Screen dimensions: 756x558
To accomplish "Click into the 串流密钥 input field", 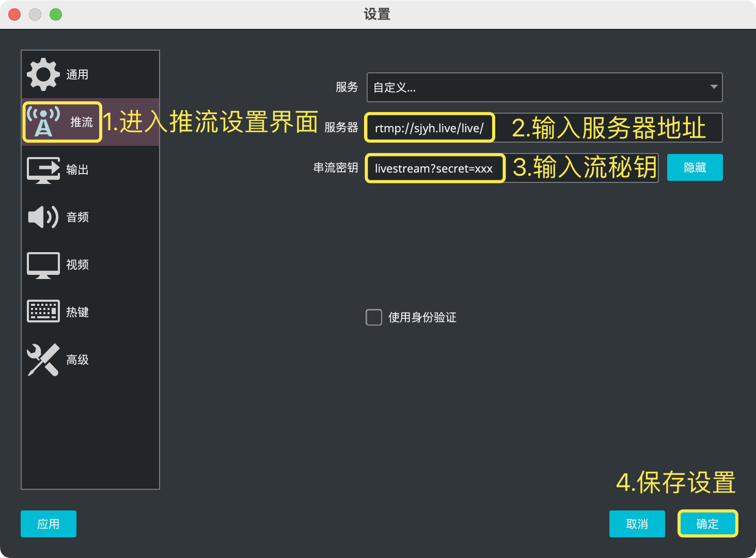I will pos(434,168).
